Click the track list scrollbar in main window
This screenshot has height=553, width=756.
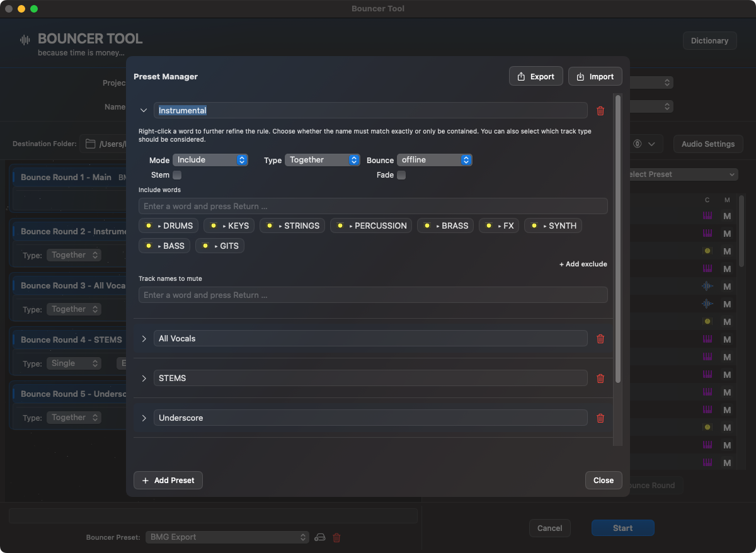tap(742, 230)
